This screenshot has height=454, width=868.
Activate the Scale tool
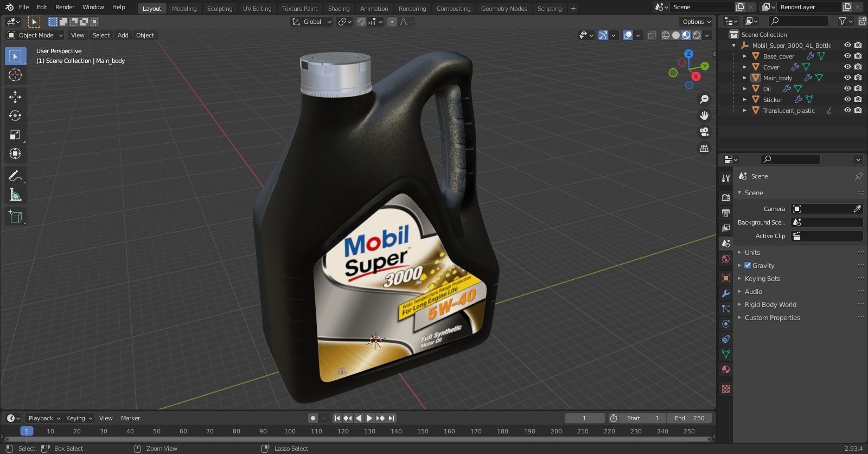15,135
